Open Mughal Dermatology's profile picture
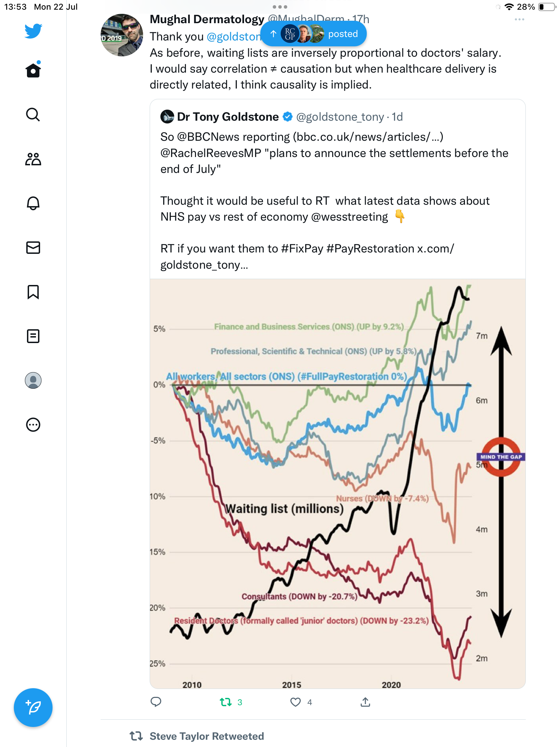Image resolution: width=560 pixels, height=747 pixels. pos(122,35)
